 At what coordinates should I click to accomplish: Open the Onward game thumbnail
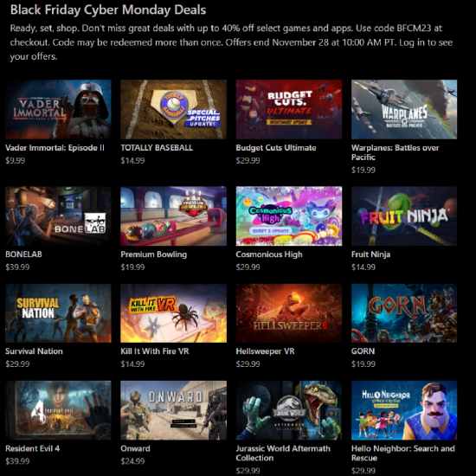coord(173,410)
